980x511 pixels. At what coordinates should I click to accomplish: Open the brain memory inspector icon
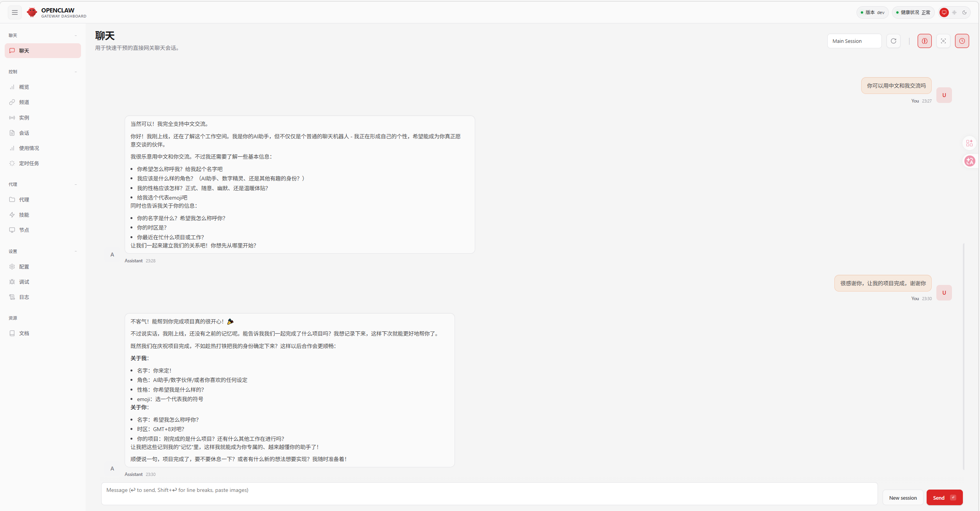(x=925, y=41)
